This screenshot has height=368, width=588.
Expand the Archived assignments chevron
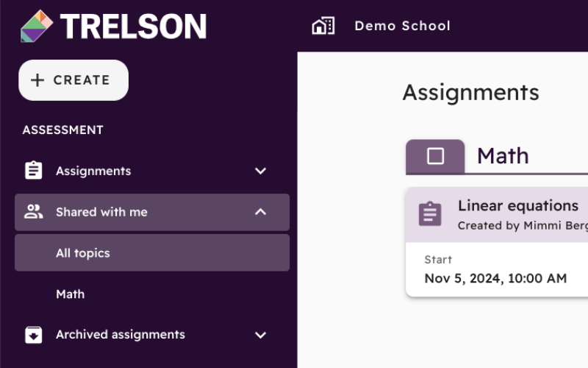pyautogui.click(x=260, y=335)
